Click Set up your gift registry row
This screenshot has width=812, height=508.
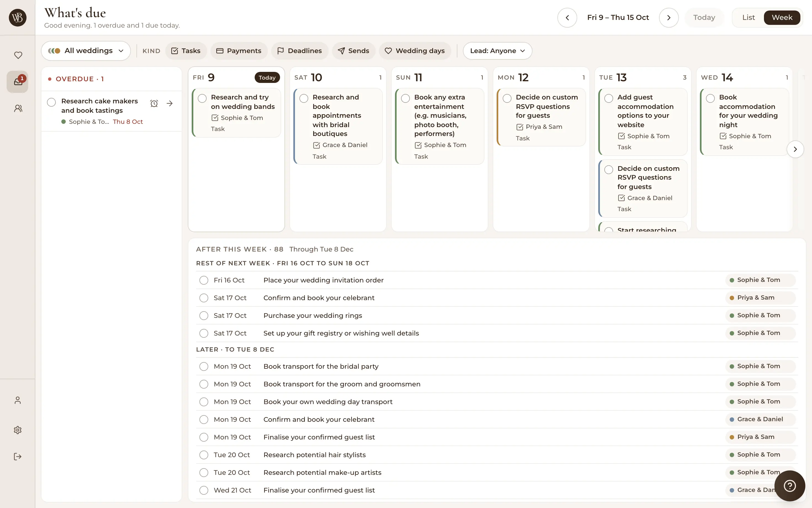(497, 333)
